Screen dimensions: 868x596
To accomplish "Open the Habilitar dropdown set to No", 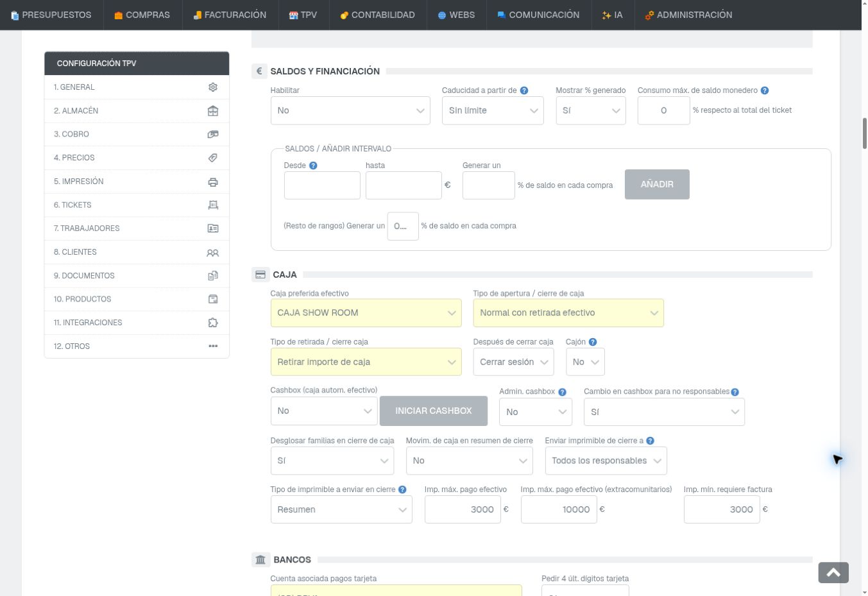I will (350, 110).
